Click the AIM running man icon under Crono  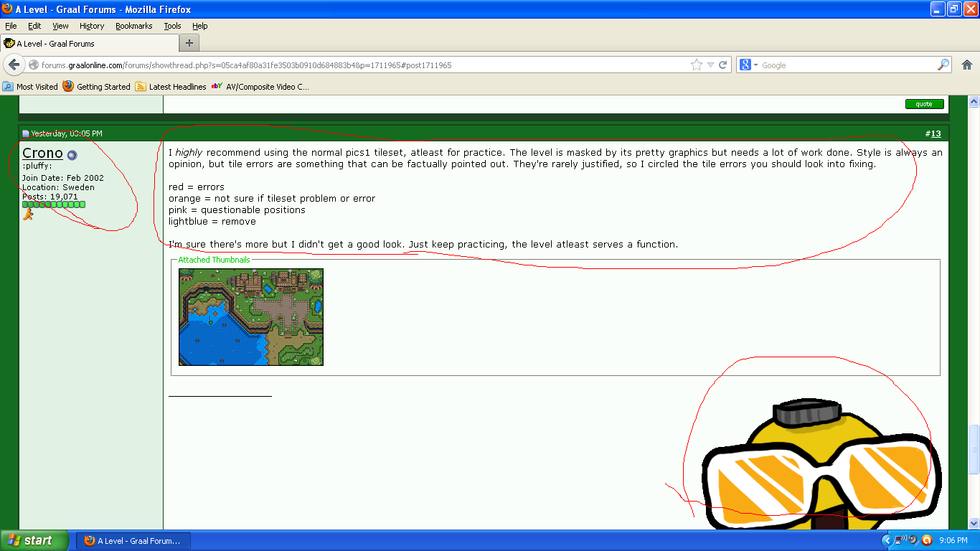[28, 215]
